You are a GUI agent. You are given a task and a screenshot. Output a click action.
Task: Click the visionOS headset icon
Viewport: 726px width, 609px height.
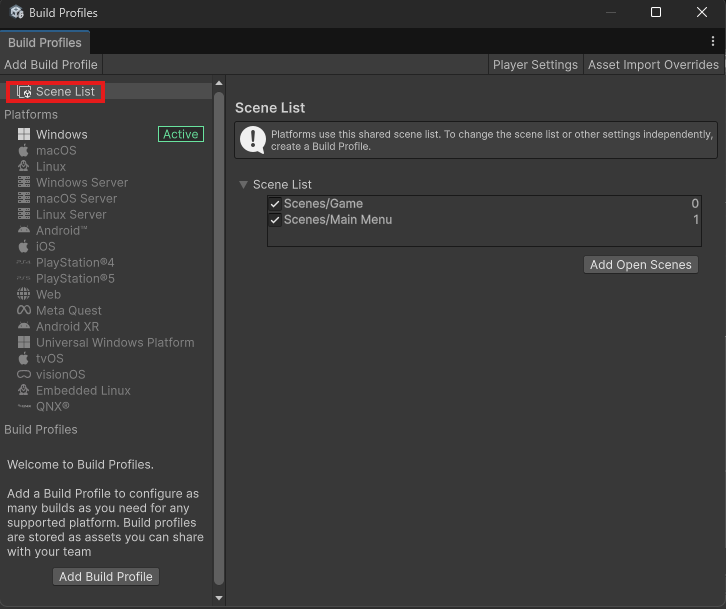pyautogui.click(x=24, y=374)
